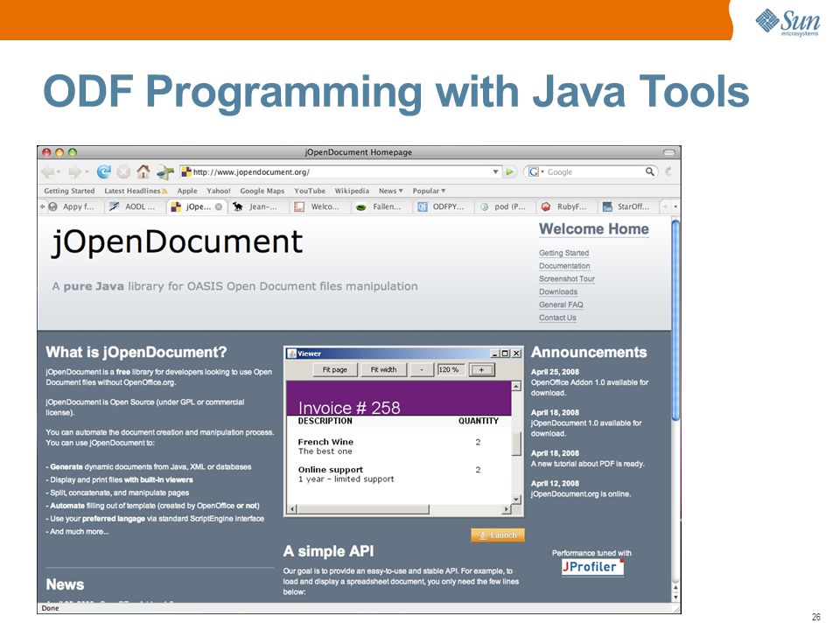Click the Getting Started sidebar link
Image resolution: width=840 pixels, height=630 pixels.
coord(563,253)
